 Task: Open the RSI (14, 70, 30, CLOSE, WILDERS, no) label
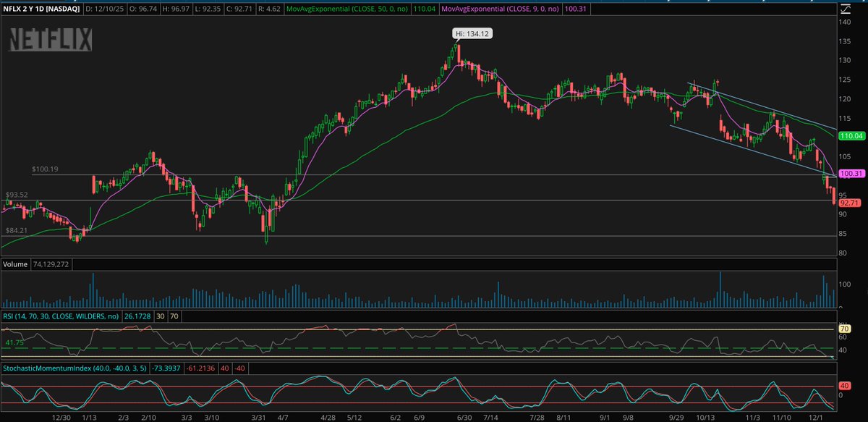click(61, 316)
